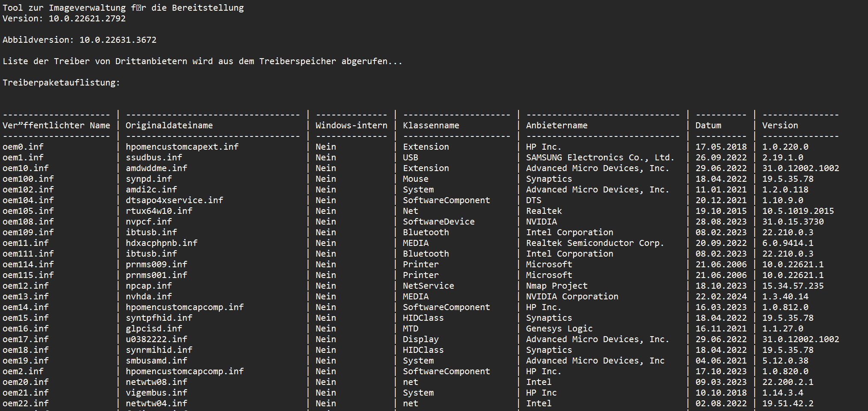Screen dimensions: 868x411
Task: Select oem10.inf entry
Action: point(26,168)
